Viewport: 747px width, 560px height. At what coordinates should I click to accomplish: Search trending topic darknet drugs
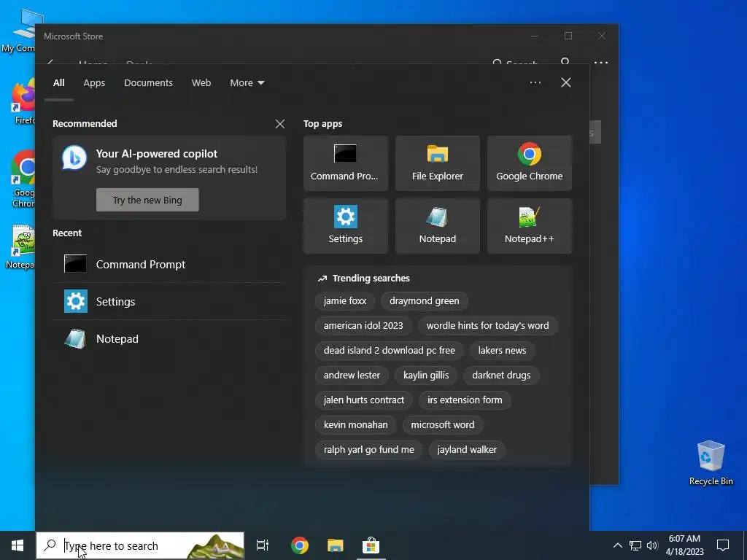point(501,376)
